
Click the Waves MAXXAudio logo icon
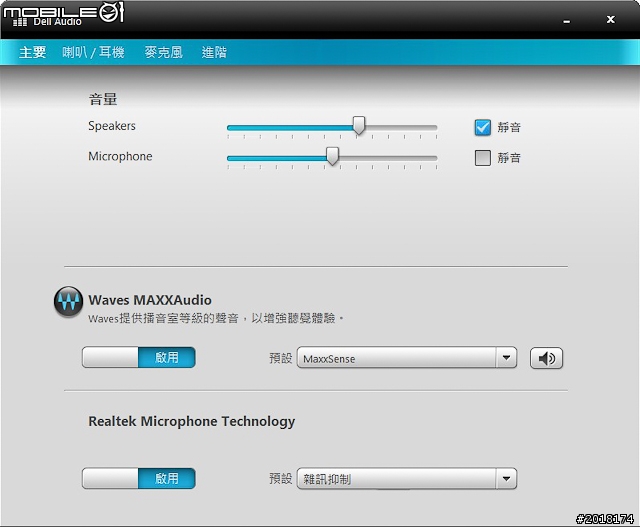point(68,301)
